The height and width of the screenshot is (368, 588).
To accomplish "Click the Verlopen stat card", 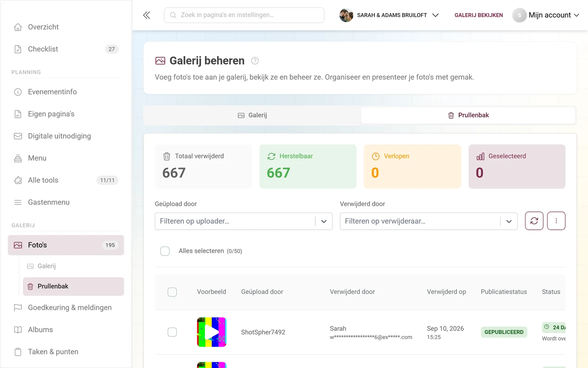I will tap(412, 166).
